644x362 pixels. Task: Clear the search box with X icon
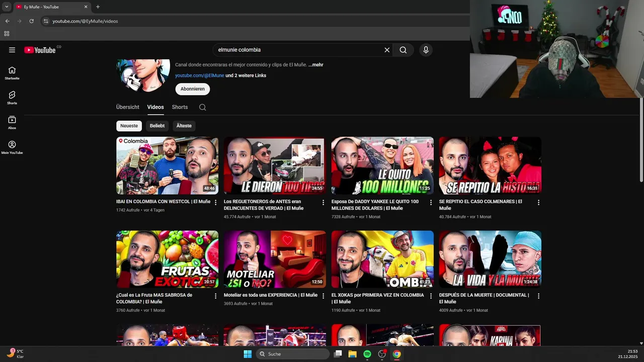pyautogui.click(x=387, y=50)
